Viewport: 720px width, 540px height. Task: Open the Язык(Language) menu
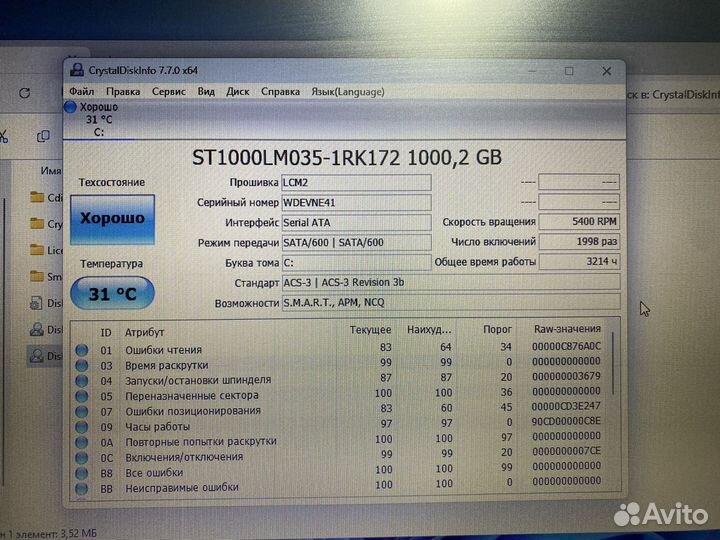(348, 92)
